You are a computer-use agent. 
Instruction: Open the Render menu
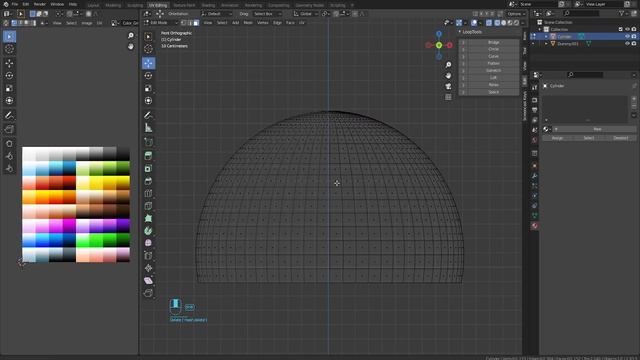[40, 4]
